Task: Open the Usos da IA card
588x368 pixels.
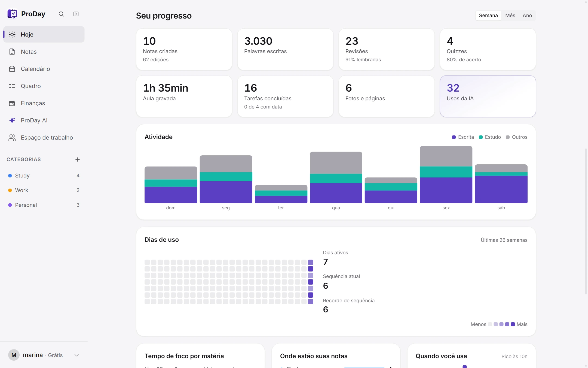Action: pos(488,96)
